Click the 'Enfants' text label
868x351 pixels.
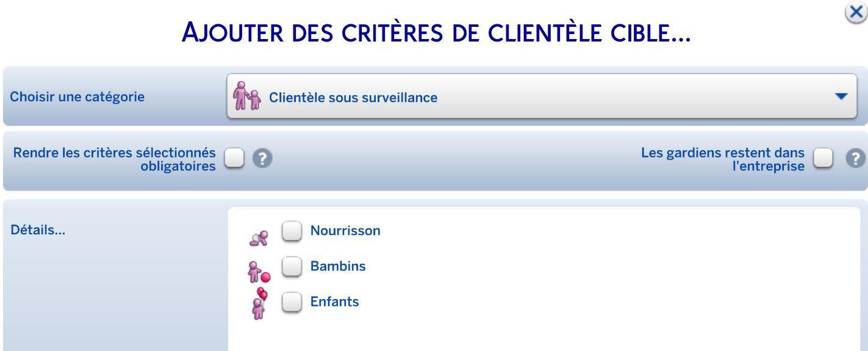click(x=335, y=302)
